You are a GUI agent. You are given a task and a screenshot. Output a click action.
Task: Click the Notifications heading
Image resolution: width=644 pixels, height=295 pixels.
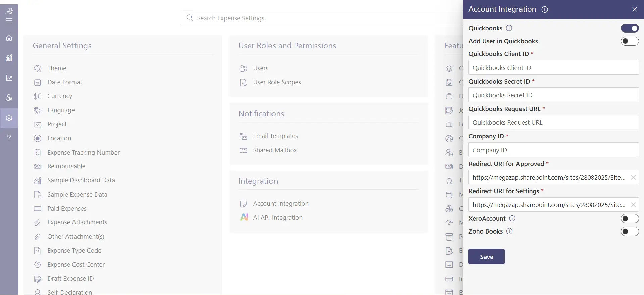pos(261,114)
